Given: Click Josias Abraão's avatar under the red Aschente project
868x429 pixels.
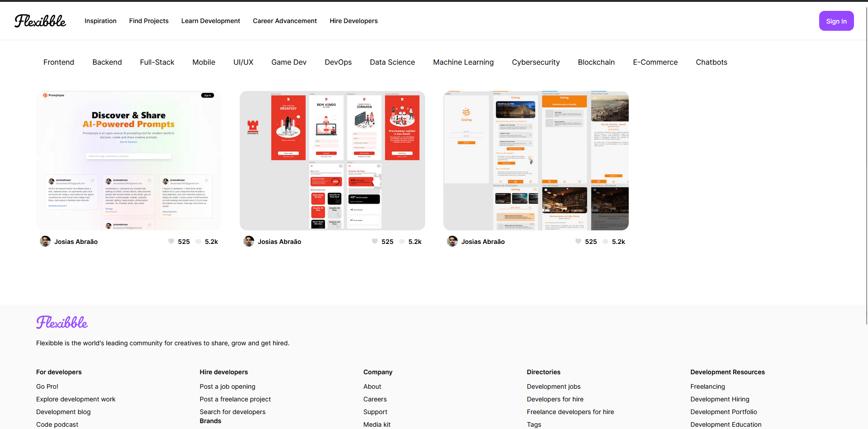Looking at the screenshot, I should [x=249, y=241].
